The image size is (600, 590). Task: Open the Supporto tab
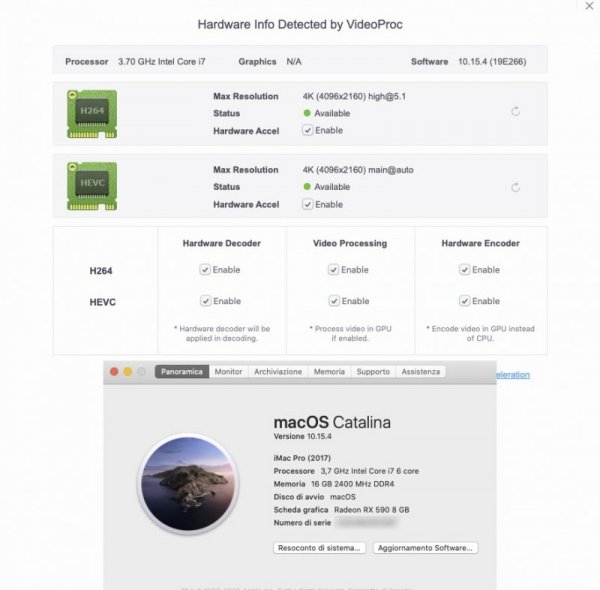[x=373, y=372]
